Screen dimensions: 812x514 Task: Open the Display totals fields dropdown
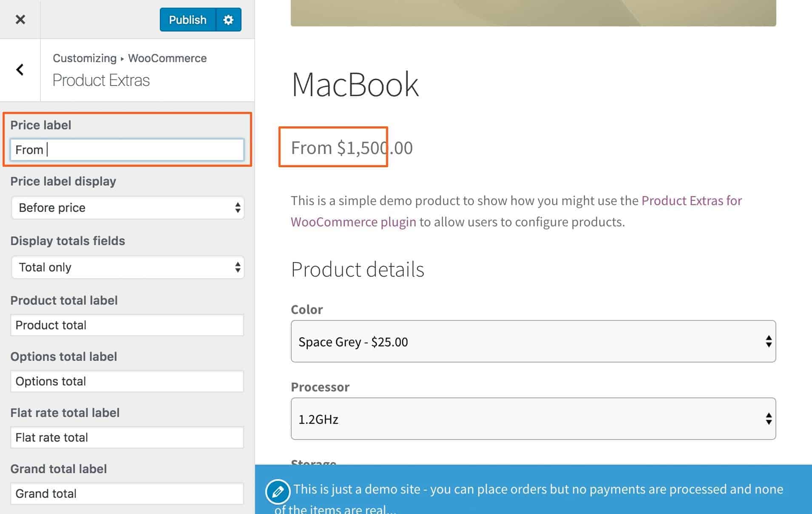(x=127, y=267)
